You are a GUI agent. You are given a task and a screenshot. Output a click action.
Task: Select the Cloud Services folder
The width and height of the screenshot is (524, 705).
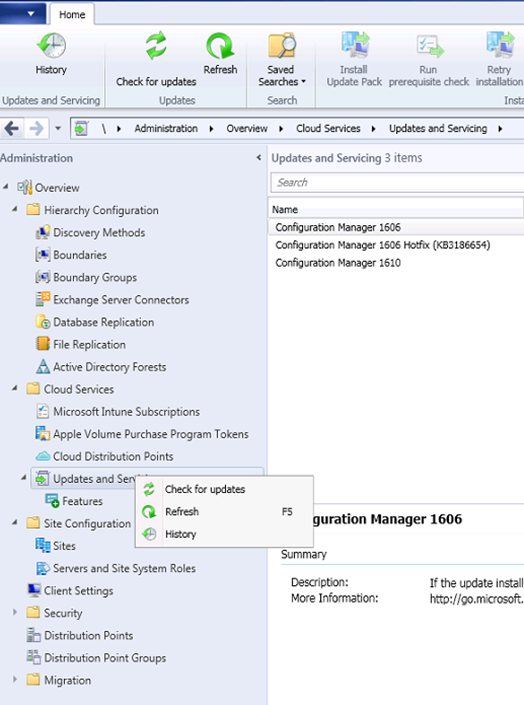tap(70, 389)
